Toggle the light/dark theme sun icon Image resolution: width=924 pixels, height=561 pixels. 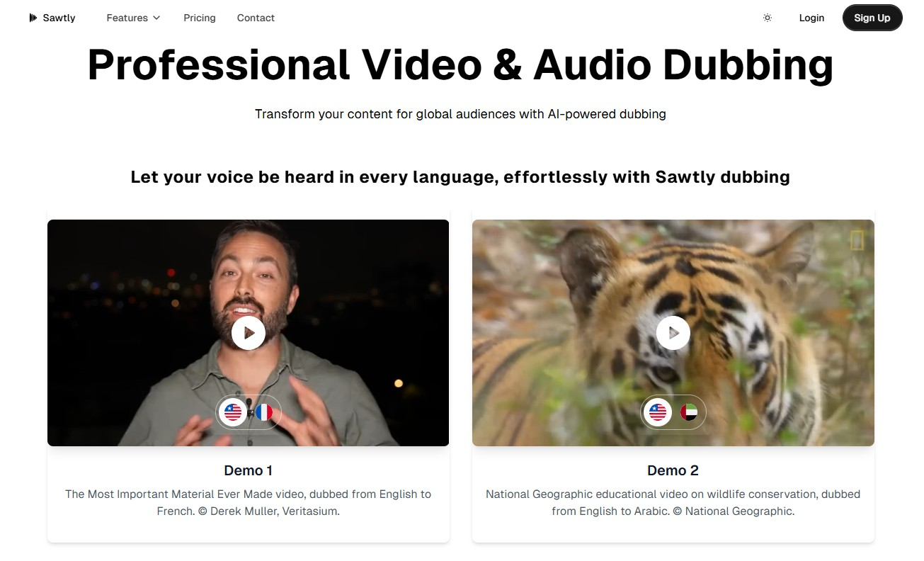768,18
